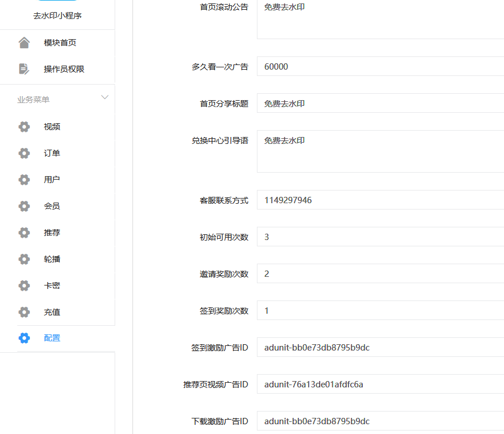Click the 邀请奖励次数 input field
Screen dimensions: 504x434
point(380,274)
